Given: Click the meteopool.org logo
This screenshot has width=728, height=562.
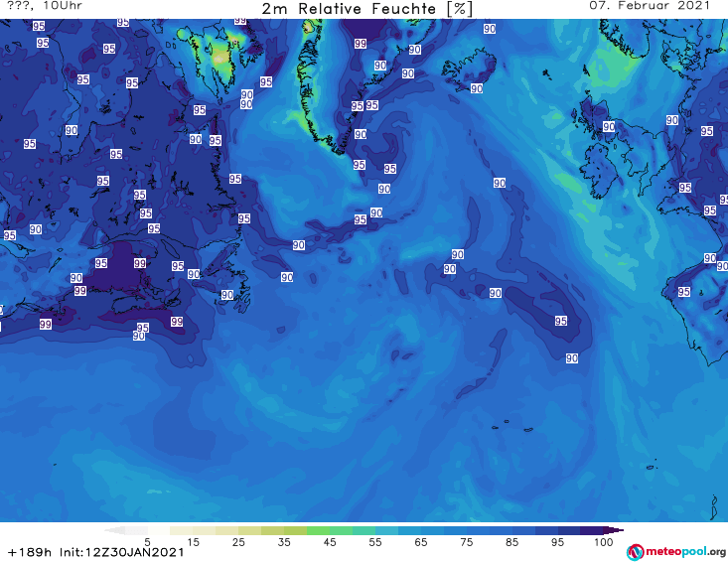Looking at the screenshot, I should (x=676, y=552).
